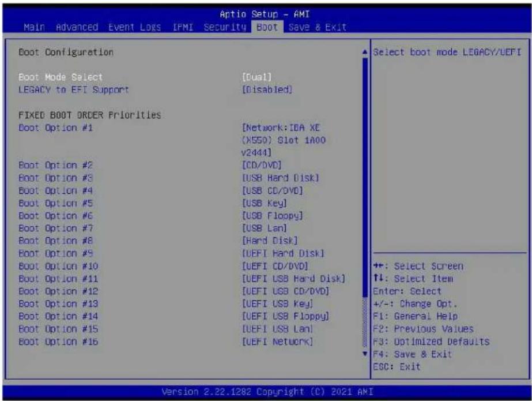This screenshot has width=532, height=401.
Task: Select Boot Option #7 label
Action: tap(55, 228)
